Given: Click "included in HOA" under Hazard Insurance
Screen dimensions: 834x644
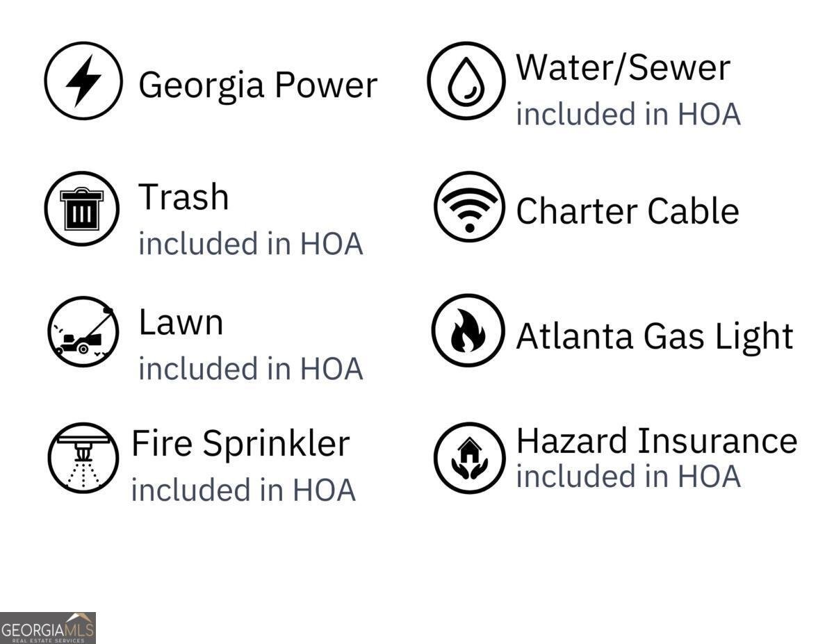Looking at the screenshot, I should 628,476.
